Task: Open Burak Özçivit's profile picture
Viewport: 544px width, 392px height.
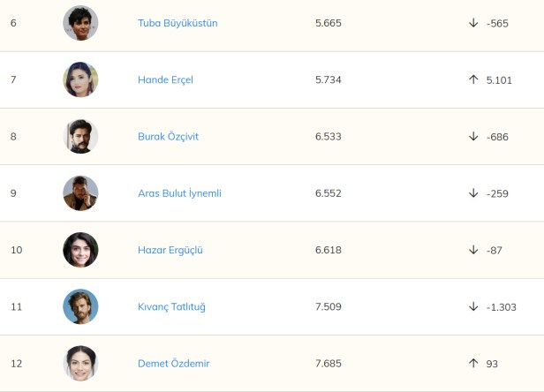Action: pos(80,137)
